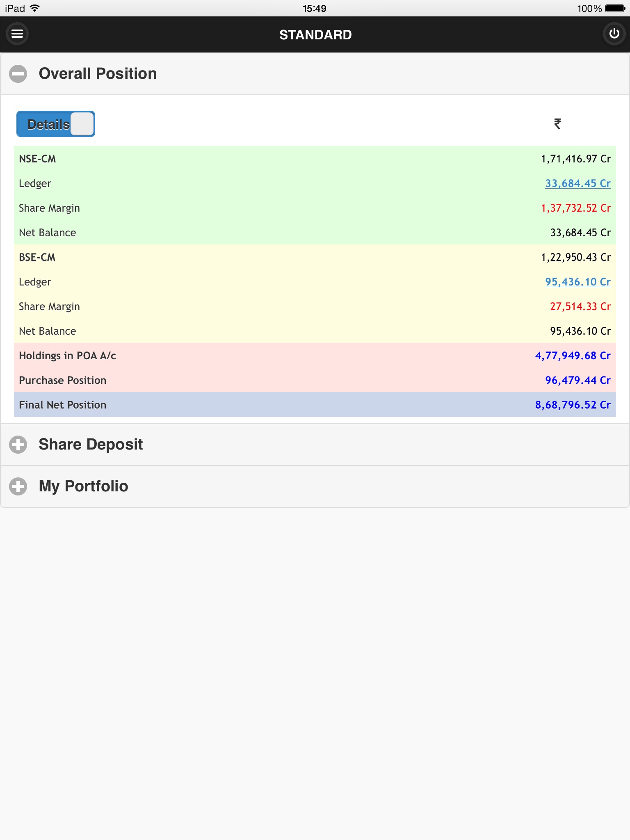
Task: Click the Final Net Position amount
Action: pyautogui.click(x=573, y=405)
